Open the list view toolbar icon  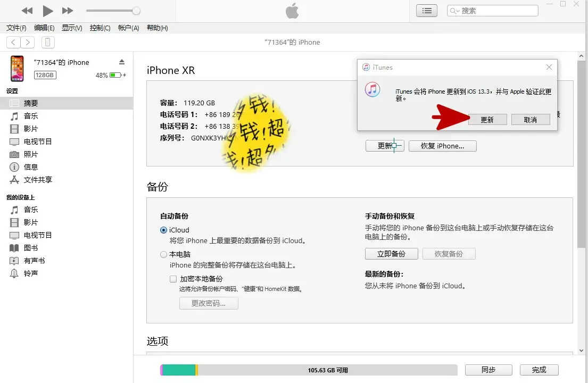tap(427, 11)
